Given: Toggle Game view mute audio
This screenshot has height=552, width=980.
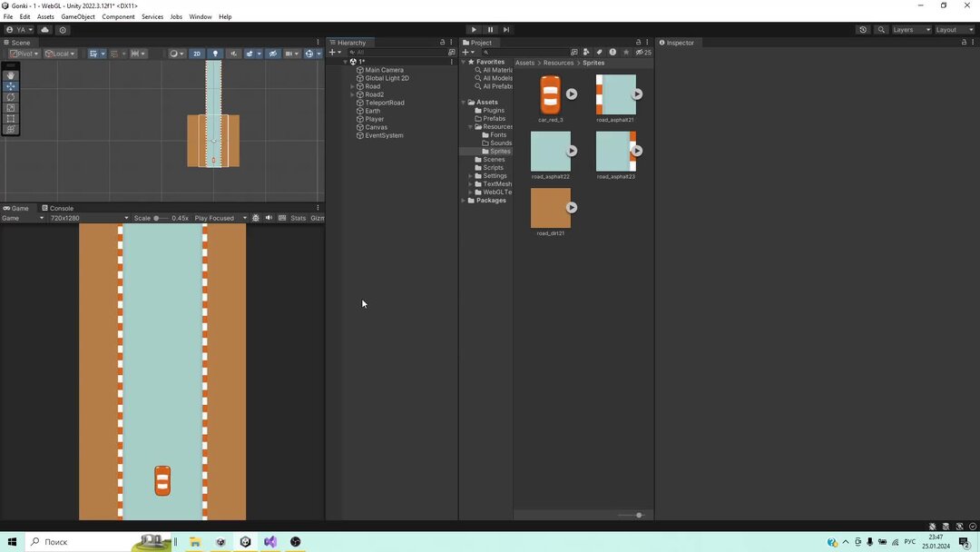Looking at the screenshot, I should point(269,218).
